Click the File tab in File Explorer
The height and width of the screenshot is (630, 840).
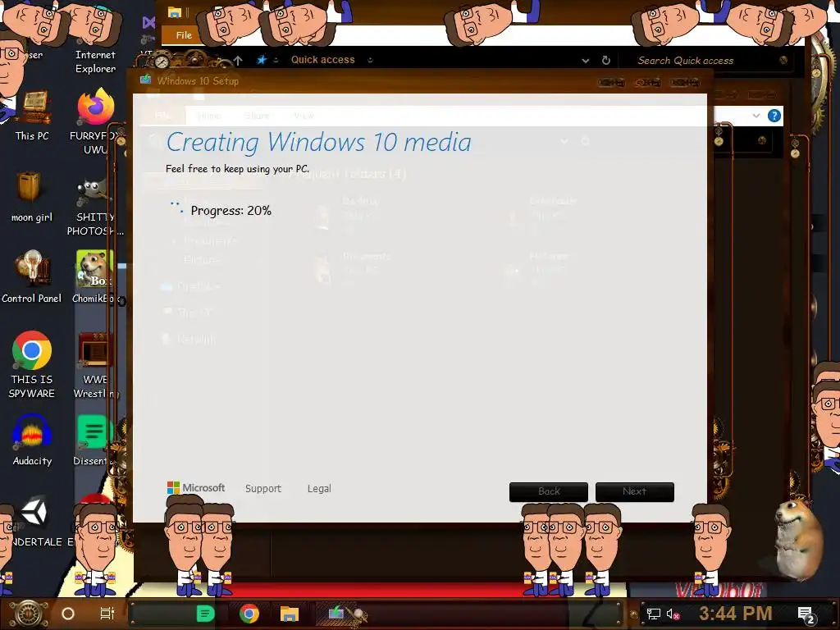click(x=184, y=35)
